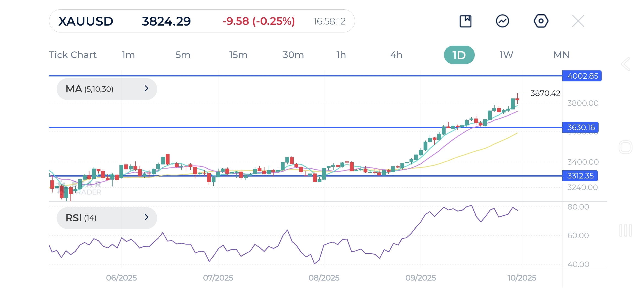
Task: Switch to Tick Chart view
Action: [73, 55]
